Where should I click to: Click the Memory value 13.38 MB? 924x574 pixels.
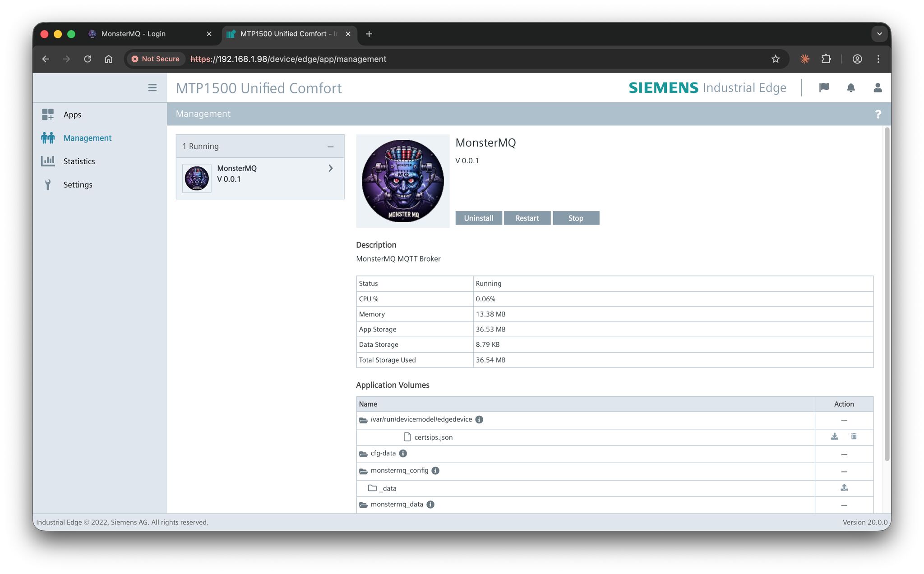pyautogui.click(x=490, y=314)
